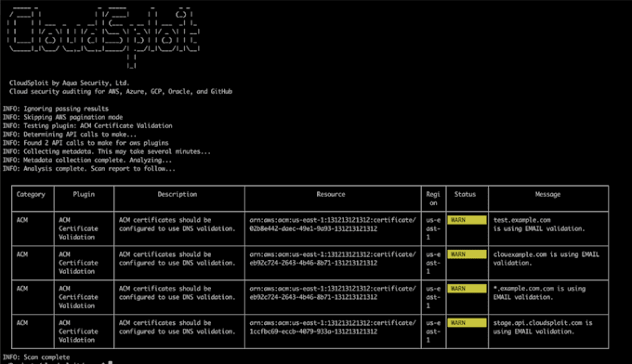The image size is (632, 364).
Task: Click 'INFO: Found 2 API calls to make' line
Action: click(86, 143)
